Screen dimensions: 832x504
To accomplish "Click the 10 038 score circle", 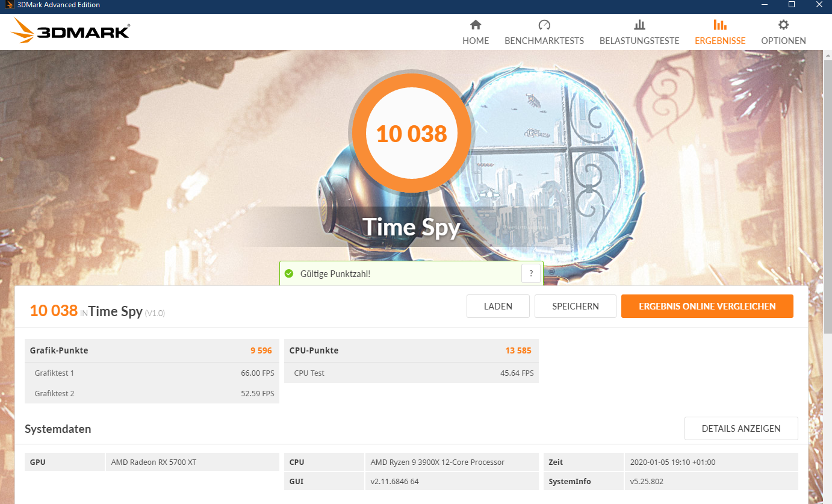I will tap(412, 133).
